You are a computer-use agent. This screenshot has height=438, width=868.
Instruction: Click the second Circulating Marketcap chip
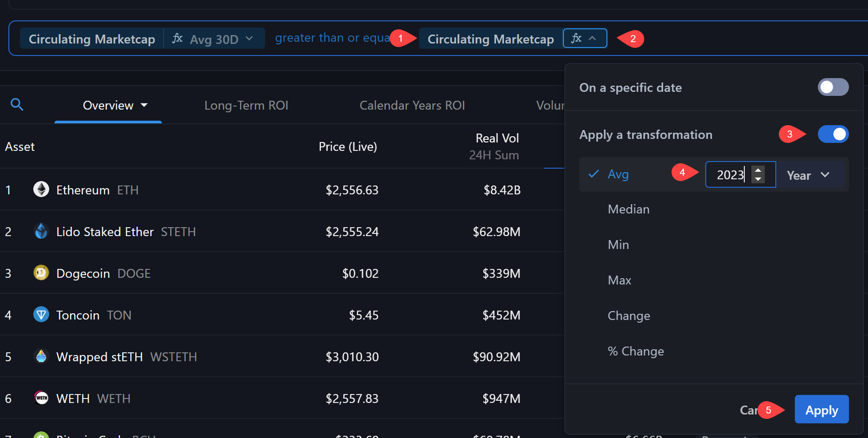(x=491, y=39)
